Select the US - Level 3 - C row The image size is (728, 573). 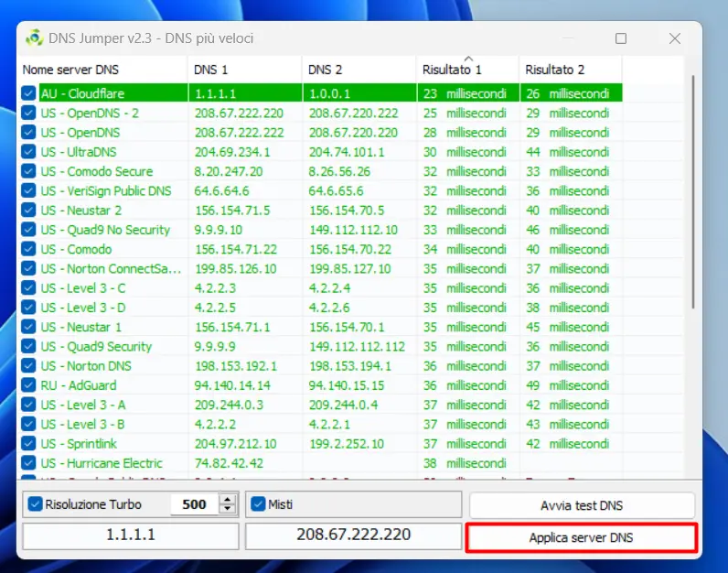point(321,288)
